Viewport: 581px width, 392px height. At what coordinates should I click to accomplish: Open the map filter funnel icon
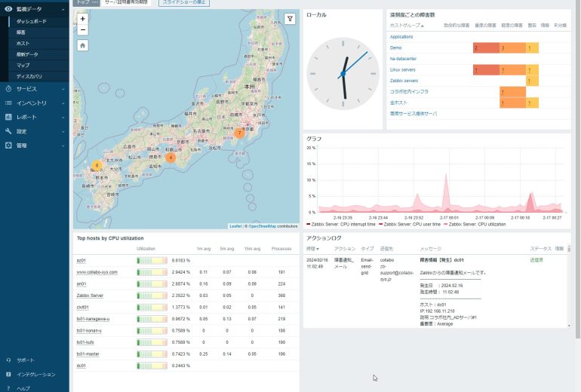coord(290,19)
